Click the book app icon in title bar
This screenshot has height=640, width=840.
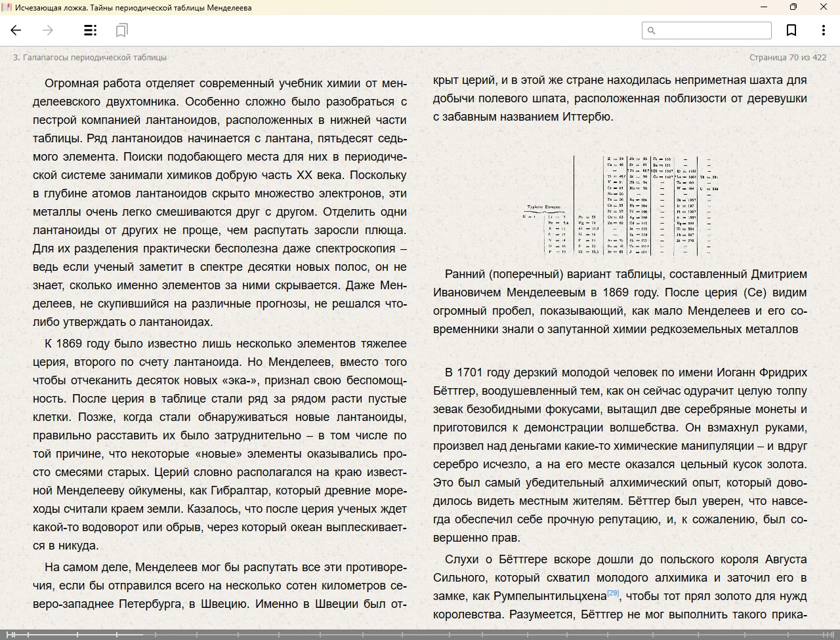coord(7,7)
